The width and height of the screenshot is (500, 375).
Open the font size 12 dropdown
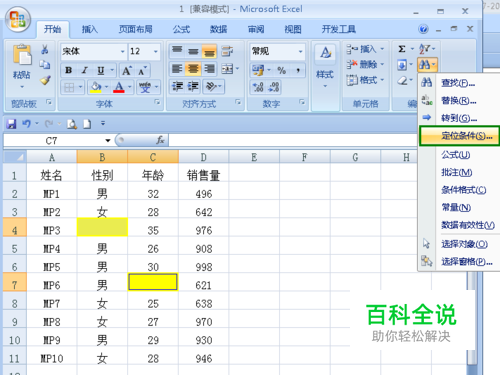(x=155, y=51)
